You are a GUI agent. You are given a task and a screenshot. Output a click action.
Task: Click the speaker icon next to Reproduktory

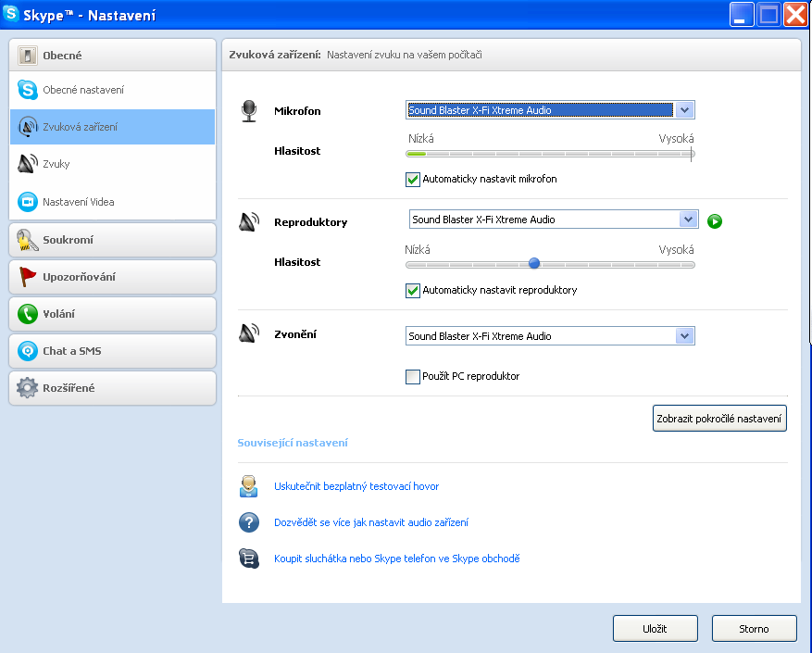[x=248, y=222]
